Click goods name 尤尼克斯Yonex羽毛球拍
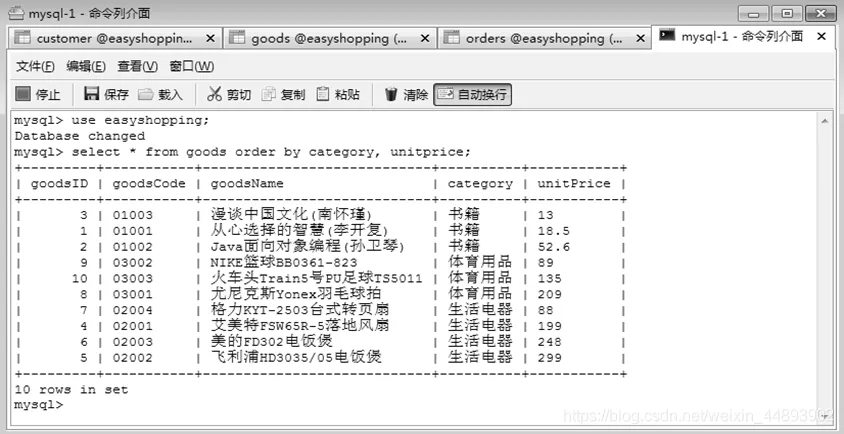 pyautogui.click(x=296, y=294)
